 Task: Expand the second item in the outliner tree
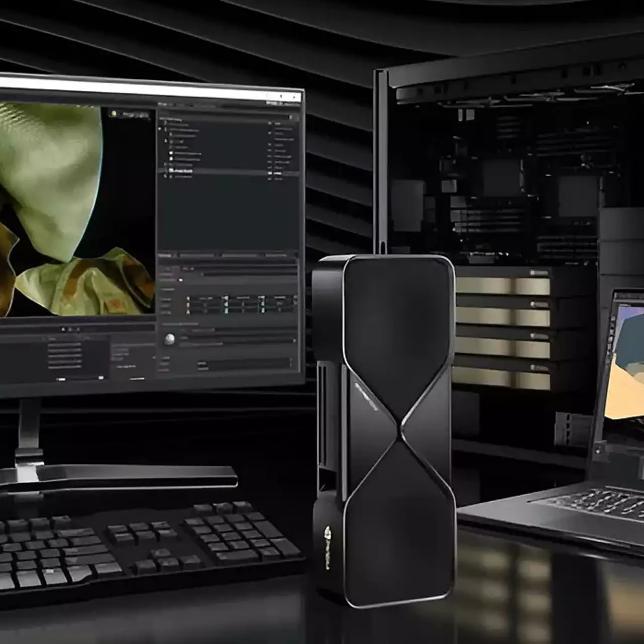point(166,130)
